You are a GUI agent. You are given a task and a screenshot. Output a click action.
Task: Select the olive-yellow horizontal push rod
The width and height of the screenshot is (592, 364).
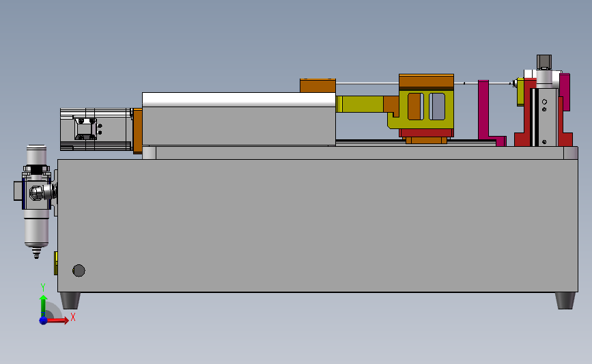[x=359, y=104]
